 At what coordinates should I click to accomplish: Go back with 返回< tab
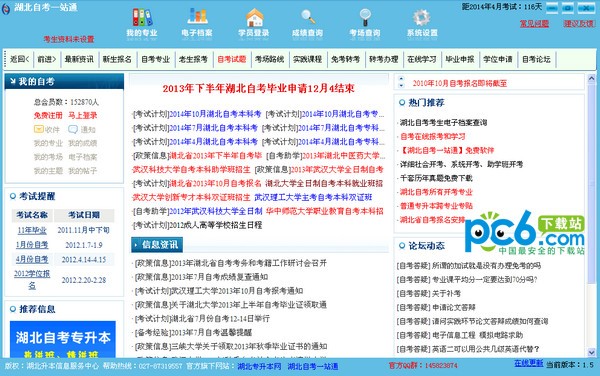[20, 59]
